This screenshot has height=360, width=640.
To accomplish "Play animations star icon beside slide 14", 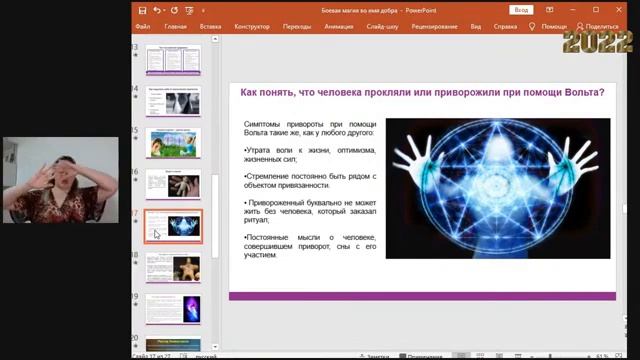I will pos(136,97).
